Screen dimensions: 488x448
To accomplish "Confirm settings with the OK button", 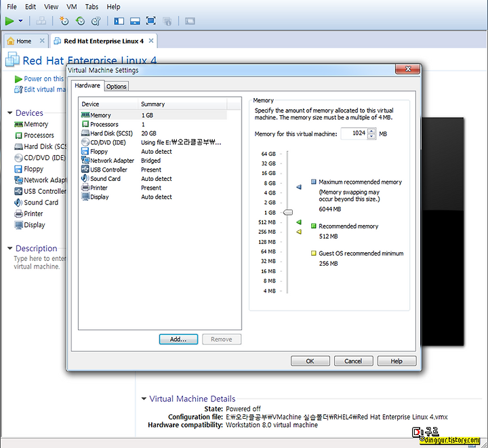I will tap(310, 361).
